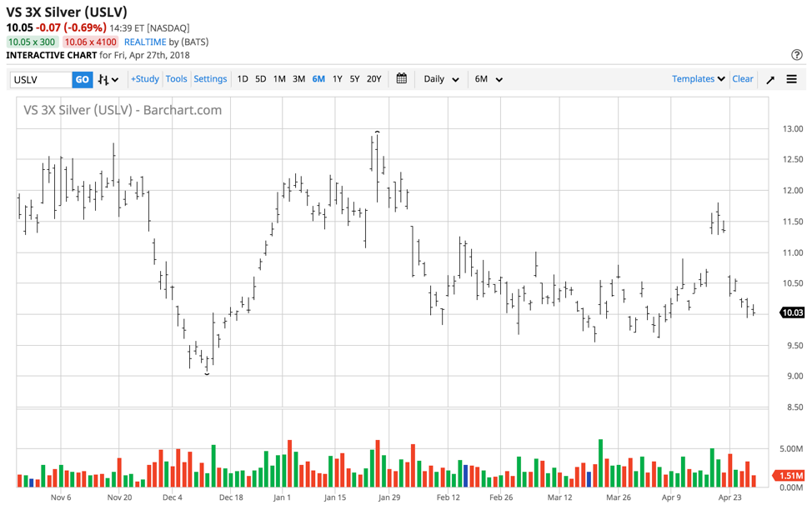Select the 1M time range
Viewport: 812px width, 505px height.
279,78
